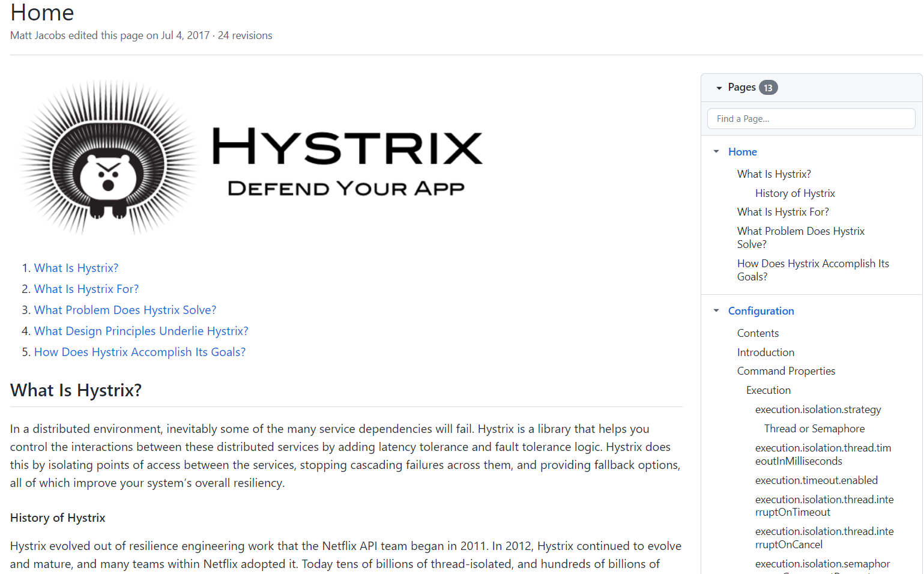Open execution.isolation.strategy entry

[818, 409]
